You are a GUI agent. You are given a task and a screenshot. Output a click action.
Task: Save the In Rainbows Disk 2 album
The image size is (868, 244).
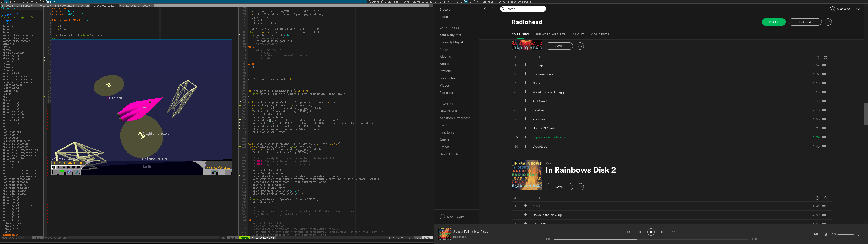[x=559, y=187]
